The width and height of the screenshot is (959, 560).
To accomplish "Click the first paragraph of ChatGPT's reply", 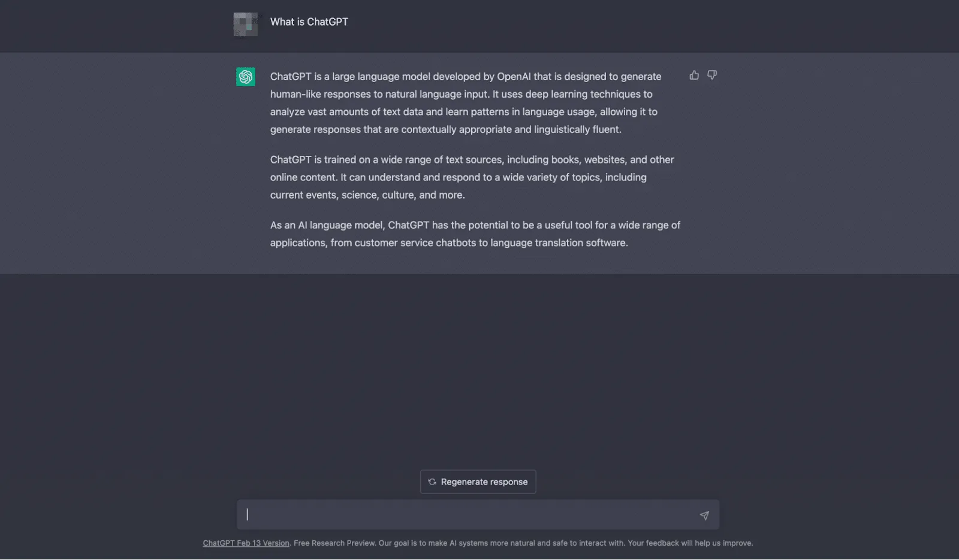I will point(465,102).
